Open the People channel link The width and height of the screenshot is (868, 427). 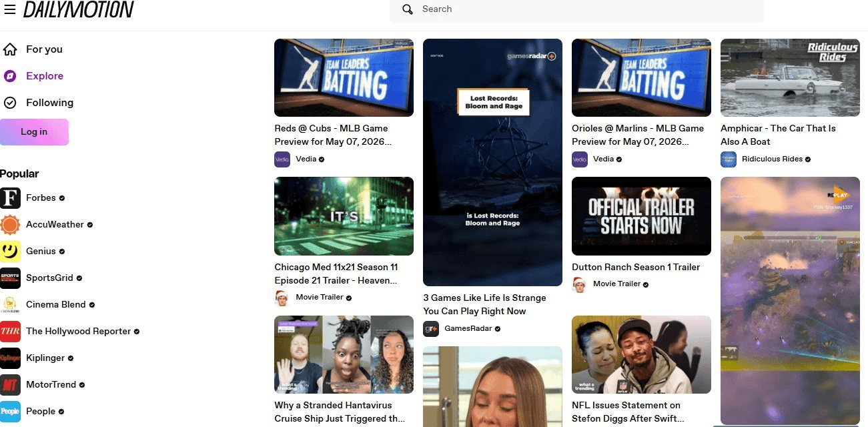(41, 412)
